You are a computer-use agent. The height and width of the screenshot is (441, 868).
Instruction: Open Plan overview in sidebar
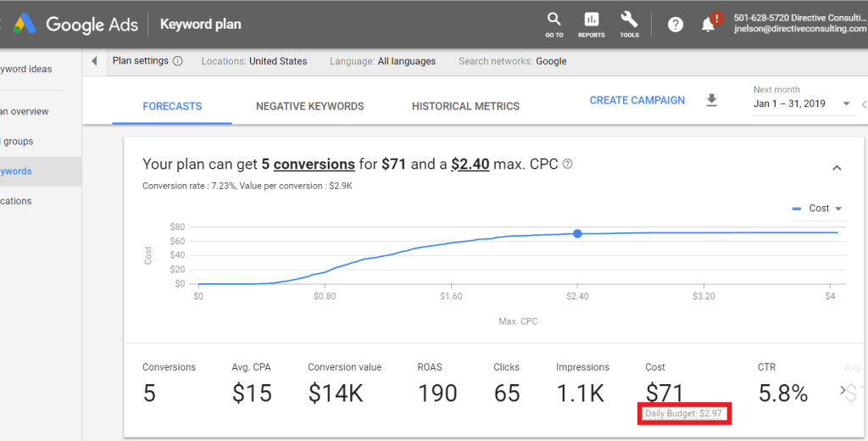25,111
